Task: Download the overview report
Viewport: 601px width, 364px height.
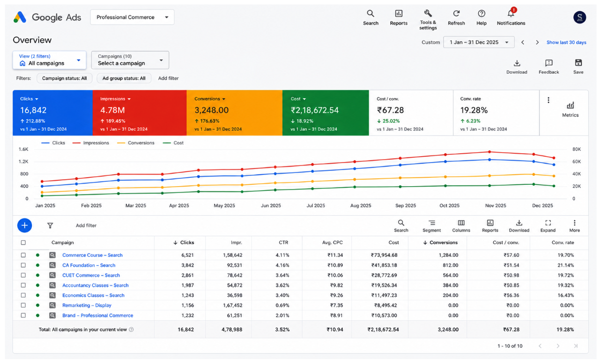Action: 516,67
